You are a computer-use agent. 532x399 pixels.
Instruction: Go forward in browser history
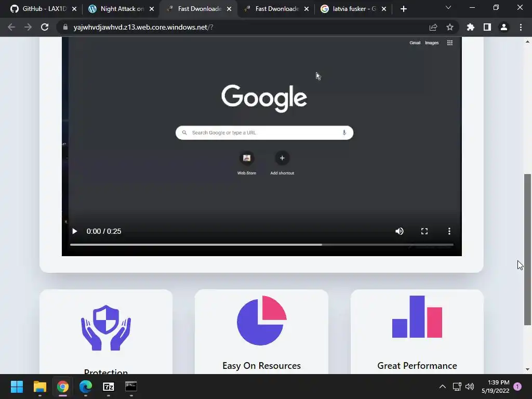coord(28,27)
